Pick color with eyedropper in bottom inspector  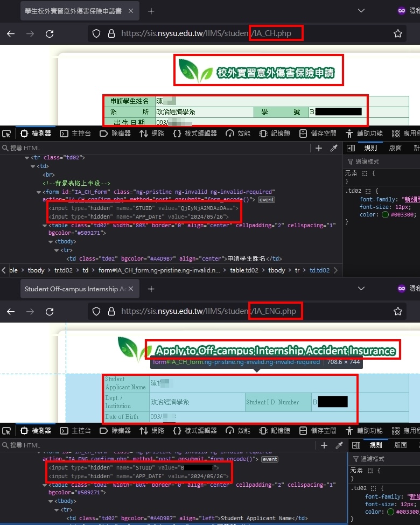pos(339,445)
